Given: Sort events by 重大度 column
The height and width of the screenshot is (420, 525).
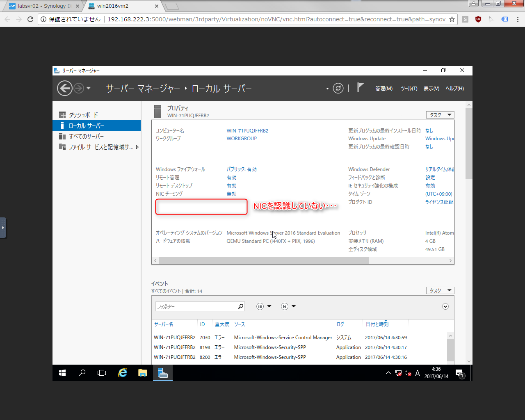Looking at the screenshot, I should pyautogui.click(x=222, y=324).
